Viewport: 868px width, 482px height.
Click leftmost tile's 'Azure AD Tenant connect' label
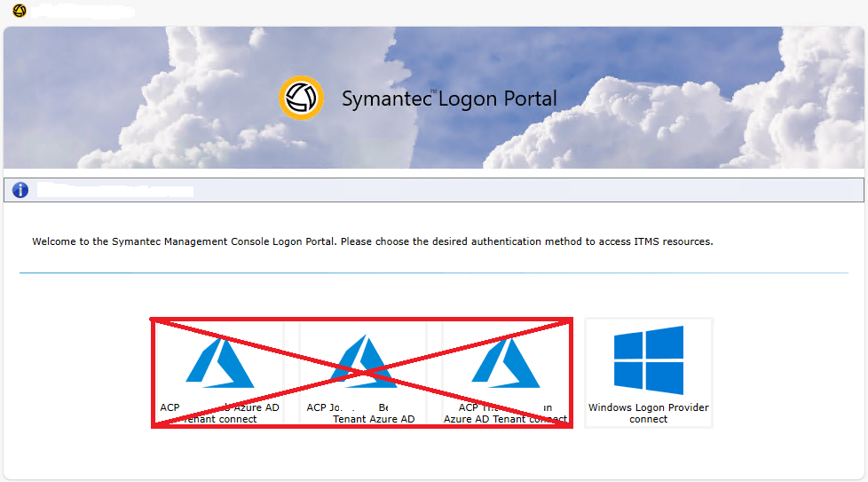pos(219,414)
